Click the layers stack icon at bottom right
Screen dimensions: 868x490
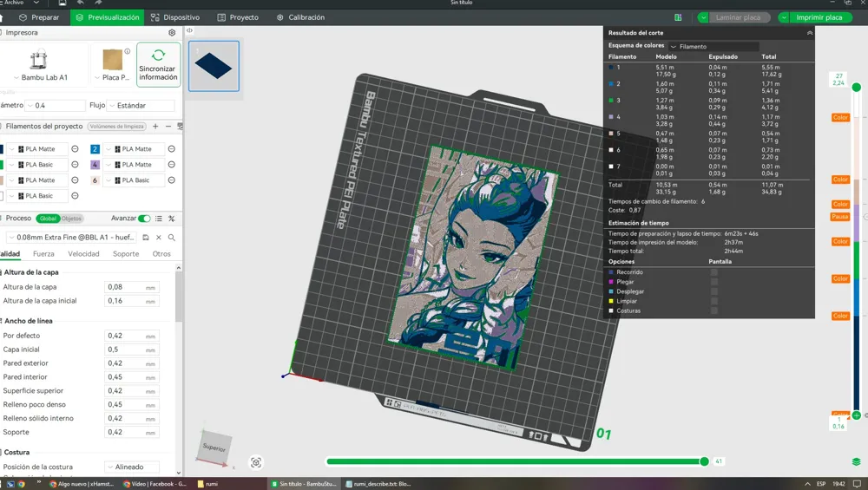pyautogui.click(x=857, y=461)
